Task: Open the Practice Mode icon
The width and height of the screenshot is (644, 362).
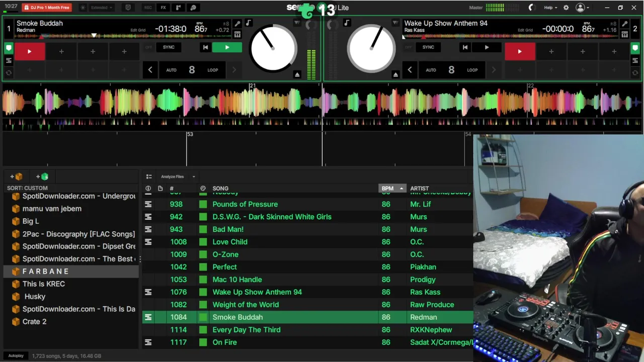Action: coord(193,8)
